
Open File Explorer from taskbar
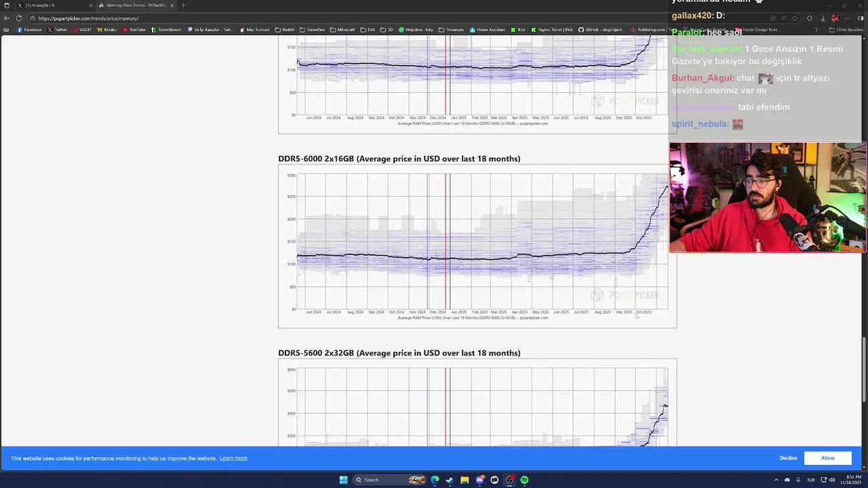coord(465,480)
